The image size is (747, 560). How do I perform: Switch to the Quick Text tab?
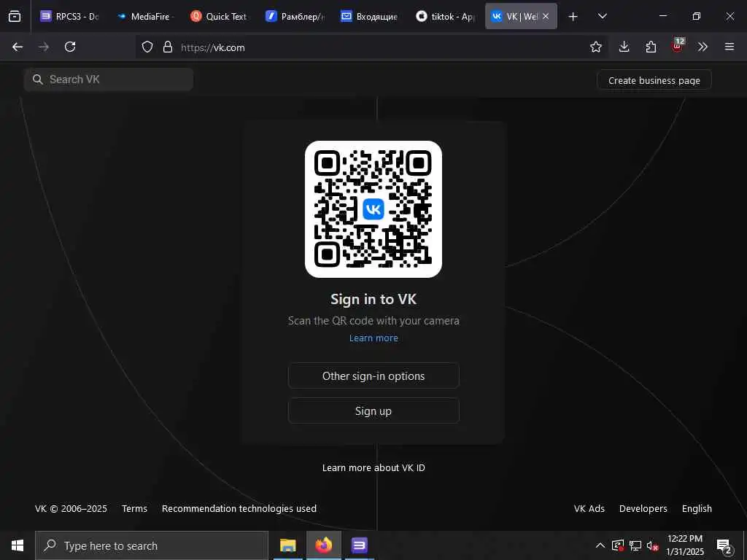coord(219,16)
